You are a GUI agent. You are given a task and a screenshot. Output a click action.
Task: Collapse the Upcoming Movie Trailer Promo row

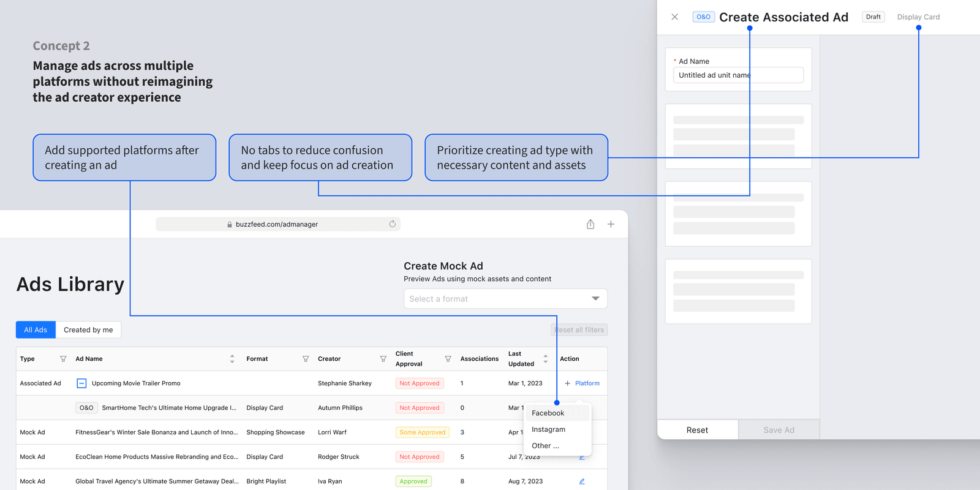coord(81,383)
